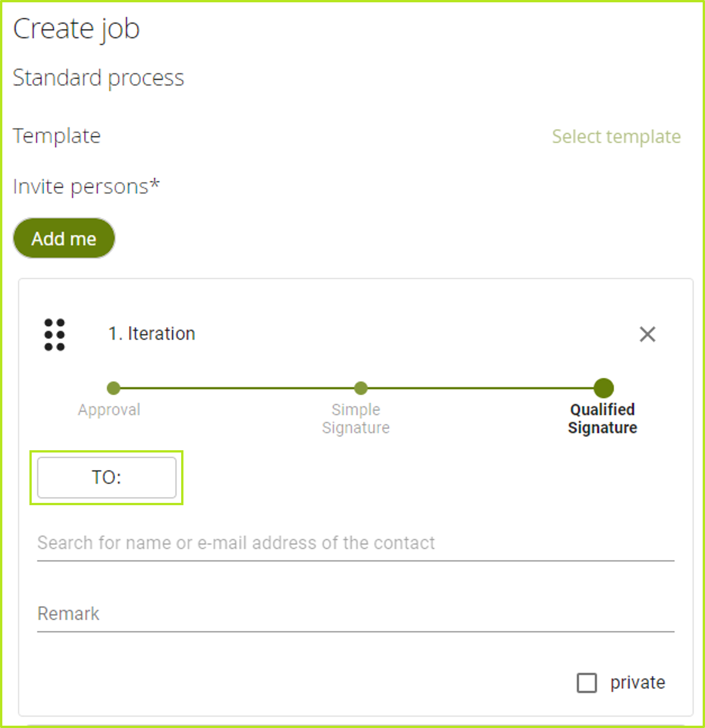The width and height of the screenshot is (705, 728).
Task: Select the Qualified Signature slider knob
Action: [603, 388]
